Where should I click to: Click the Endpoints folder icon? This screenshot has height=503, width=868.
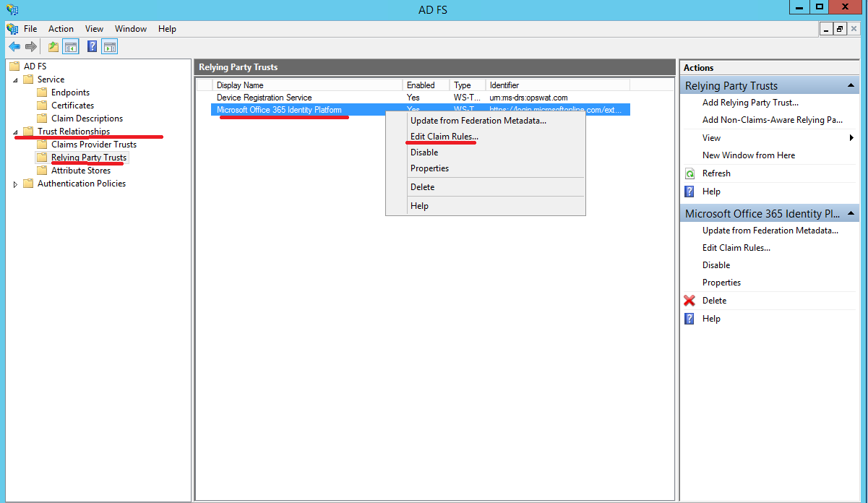click(x=42, y=93)
